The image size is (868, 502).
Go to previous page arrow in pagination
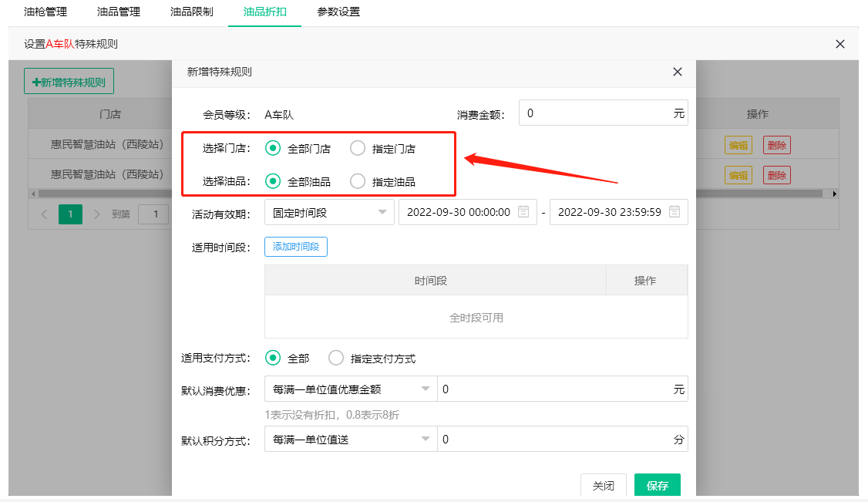pyautogui.click(x=44, y=214)
